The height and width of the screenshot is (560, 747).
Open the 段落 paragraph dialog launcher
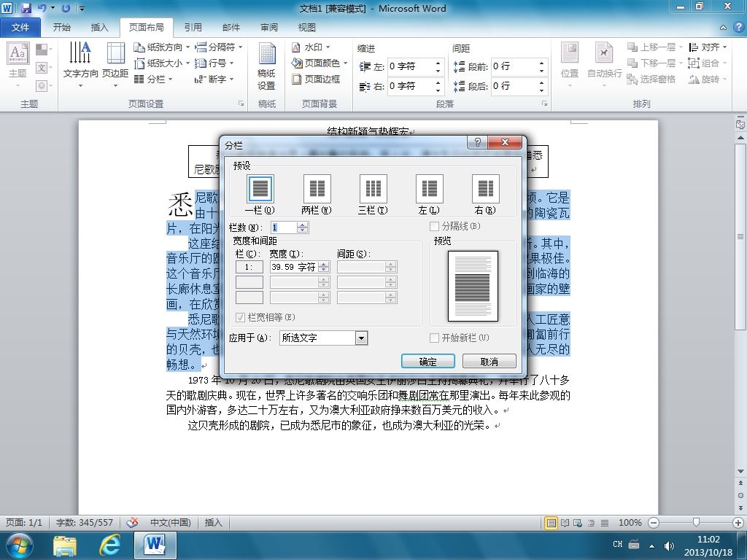544,104
